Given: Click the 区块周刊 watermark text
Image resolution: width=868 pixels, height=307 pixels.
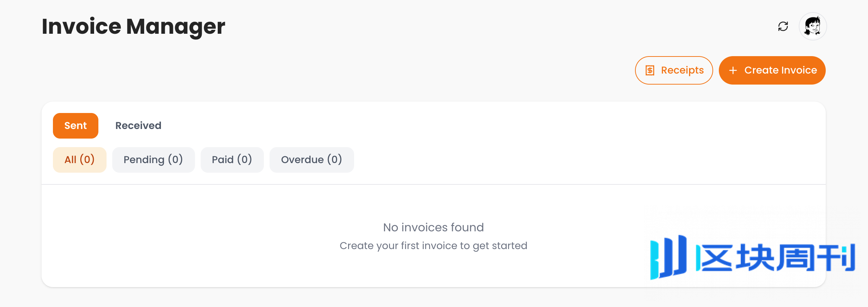Looking at the screenshot, I should click(x=775, y=258).
